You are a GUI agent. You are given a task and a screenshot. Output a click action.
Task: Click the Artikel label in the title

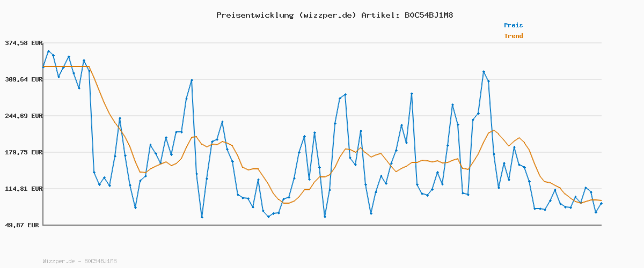point(380,15)
